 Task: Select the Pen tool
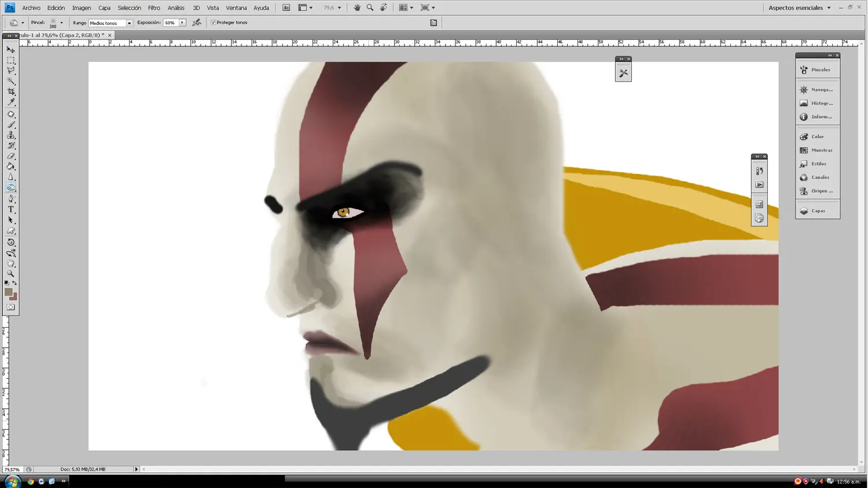(x=10, y=199)
